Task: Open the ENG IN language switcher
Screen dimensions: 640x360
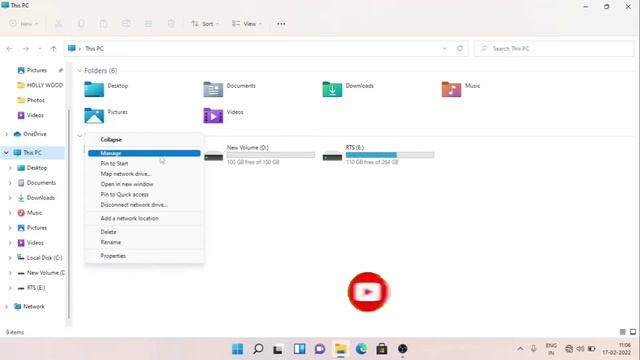Action: point(551,349)
